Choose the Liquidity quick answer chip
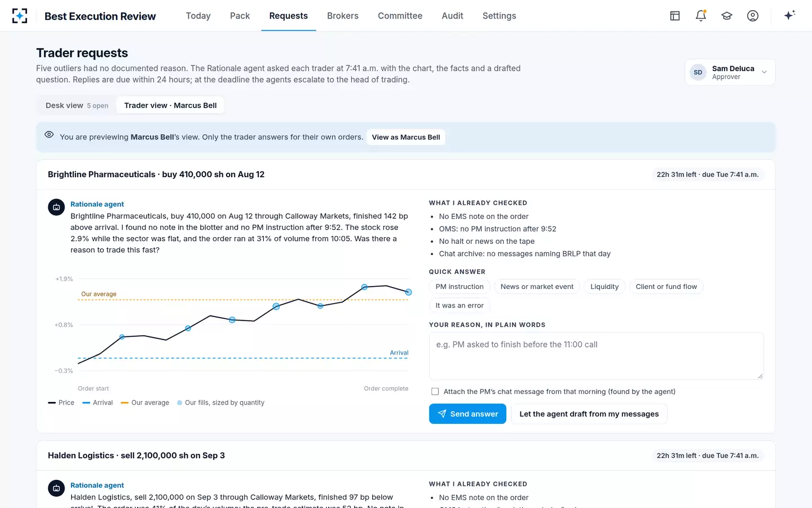The image size is (812, 508). point(604,287)
